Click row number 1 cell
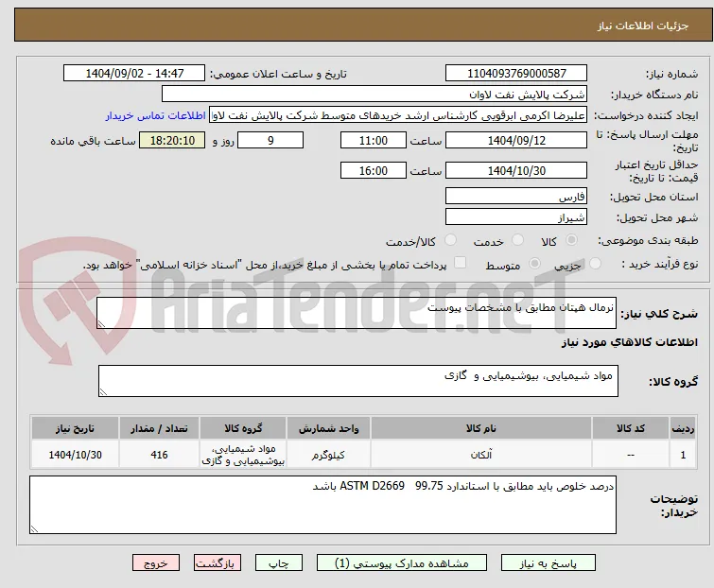This screenshot has height=588, width=714. (683, 454)
